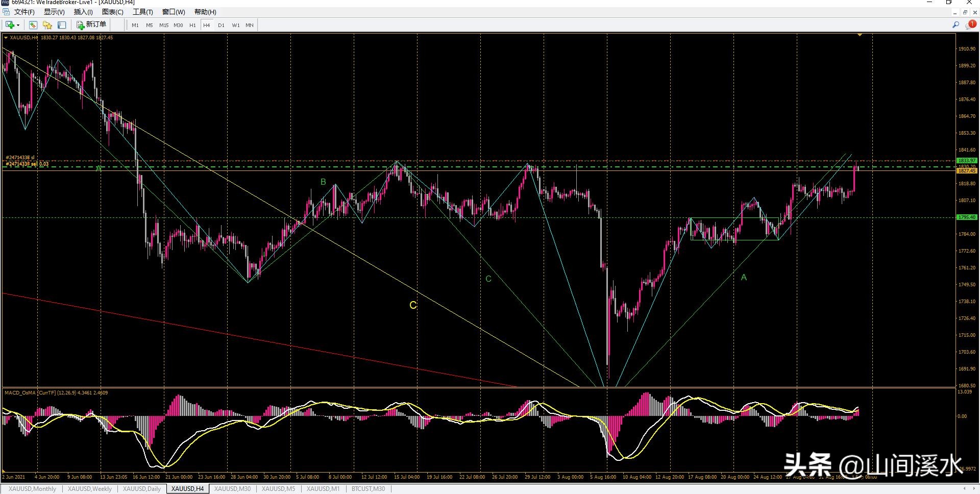Click the 5 Aug 16:00 time axis label
980x494 pixels.
pyautogui.click(x=603, y=477)
